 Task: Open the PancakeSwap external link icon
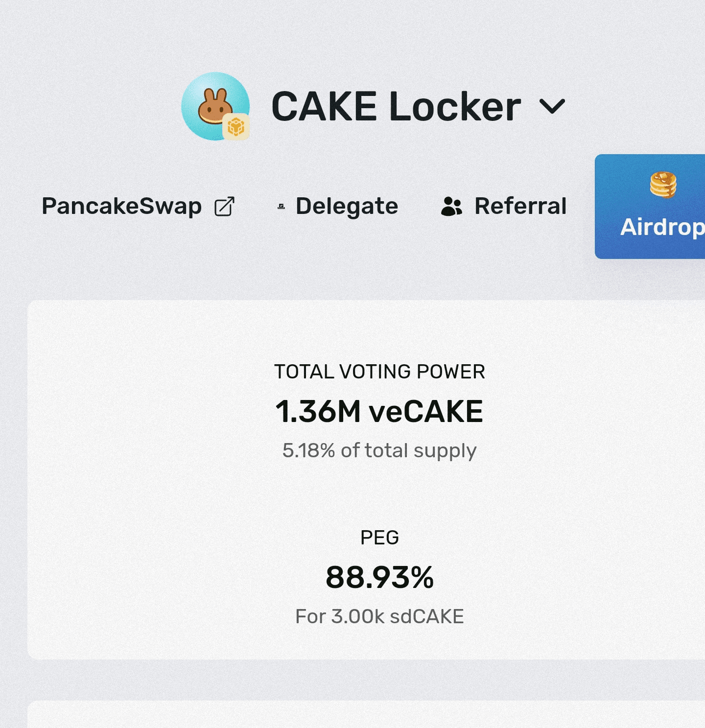click(225, 207)
